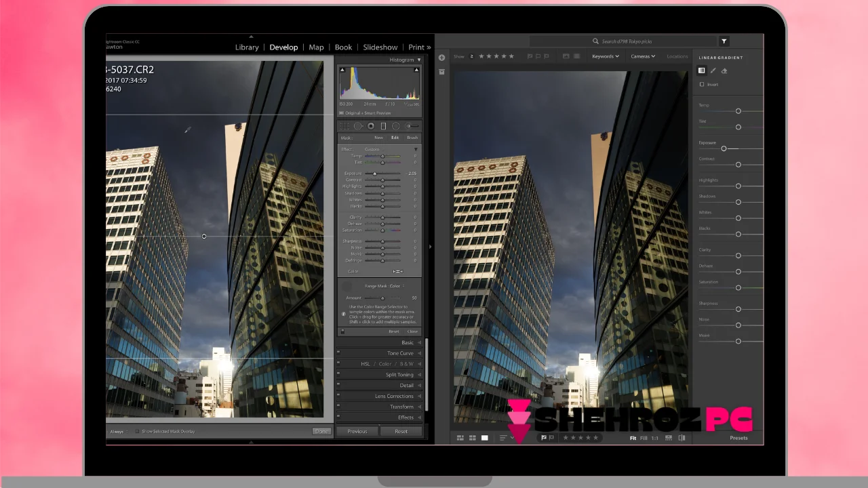The height and width of the screenshot is (488, 868).
Task: Click the pick flag icon in bottom bar
Action: tap(544, 438)
